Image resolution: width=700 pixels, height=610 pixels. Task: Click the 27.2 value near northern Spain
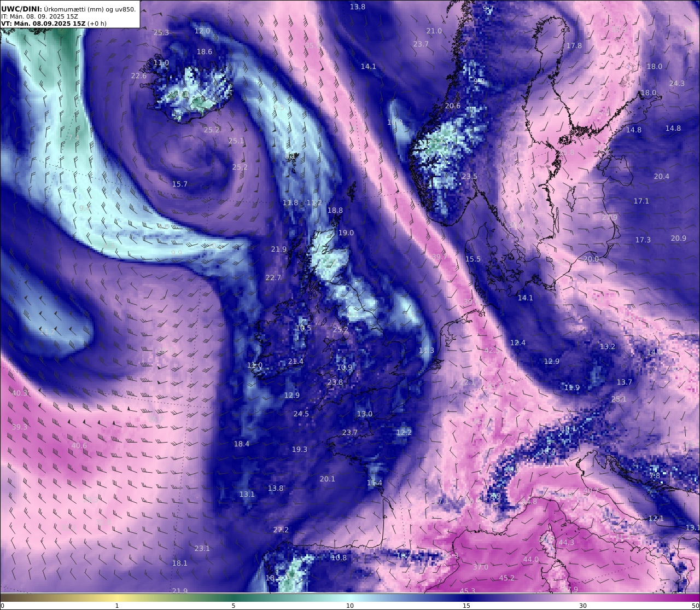[x=281, y=530]
